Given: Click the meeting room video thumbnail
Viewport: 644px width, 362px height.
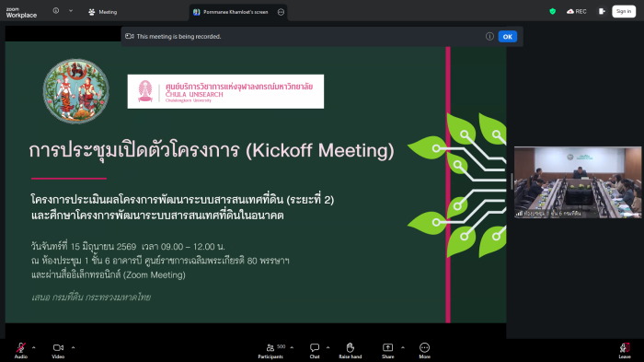Looking at the screenshot, I should tap(578, 182).
